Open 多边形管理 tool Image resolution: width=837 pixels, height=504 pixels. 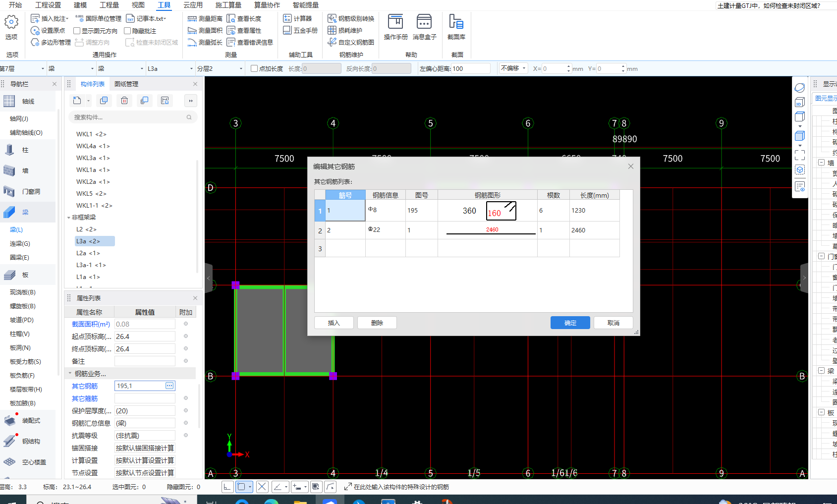pyautogui.click(x=51, y=43)
